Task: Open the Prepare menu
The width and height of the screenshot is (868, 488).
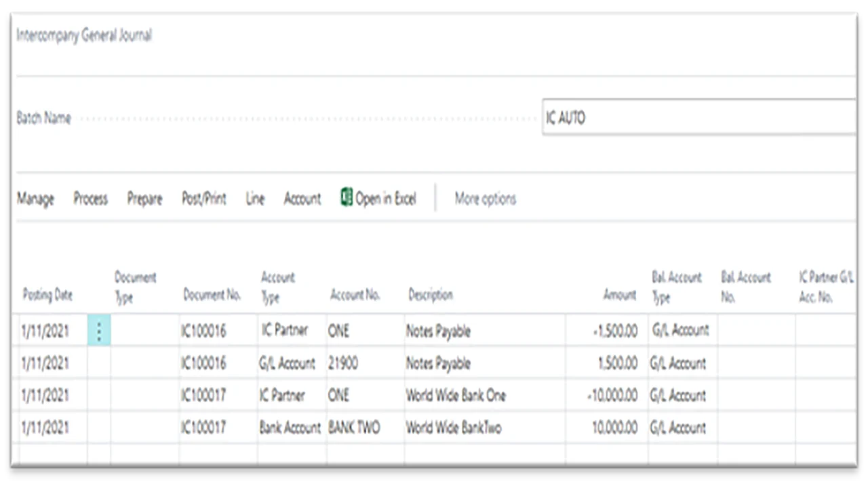Action: (144, 199)
